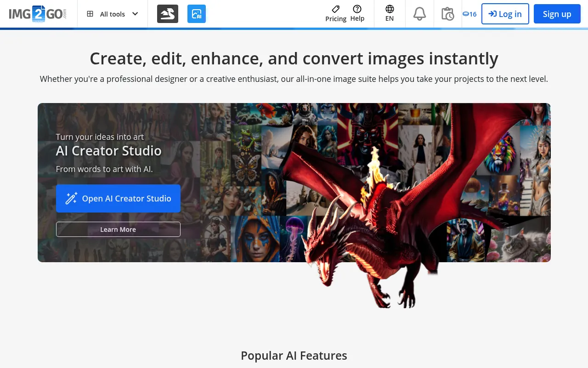Image resolution: width=588 pixels, height=368 pixels.
Task: Click the Log in button
Action: (505, 14)
